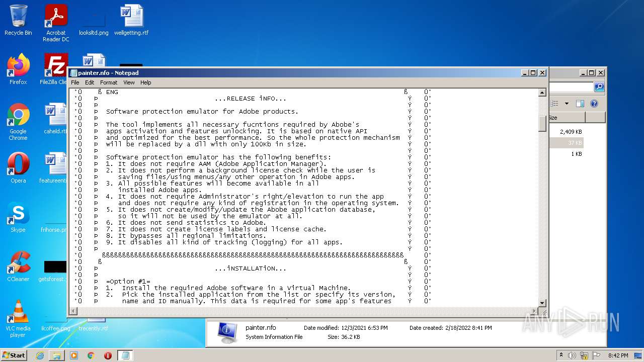Click Notepad's horizontal scrollbar left arrow

73,311
